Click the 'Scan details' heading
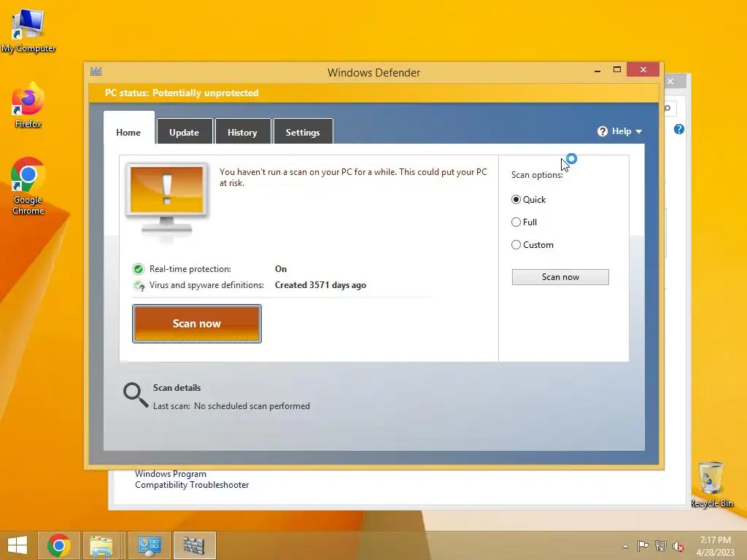 (x=177, y=388)
